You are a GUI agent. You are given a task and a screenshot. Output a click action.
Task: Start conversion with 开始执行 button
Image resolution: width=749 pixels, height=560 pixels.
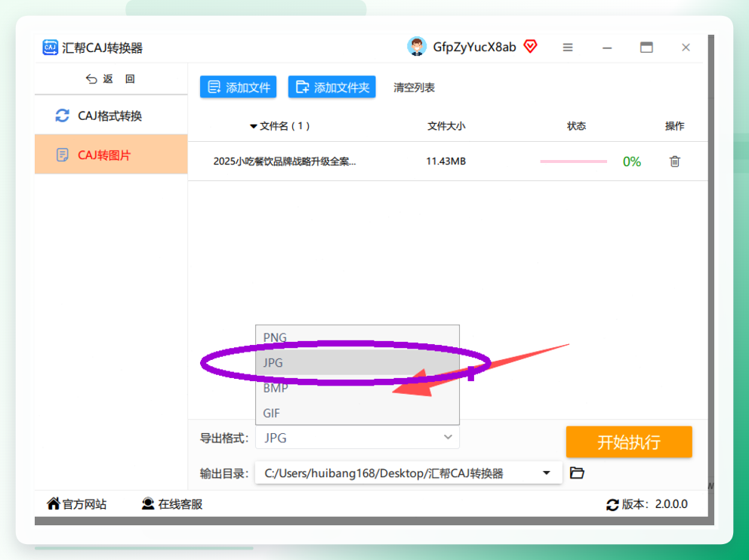click(x=629, y=442)
